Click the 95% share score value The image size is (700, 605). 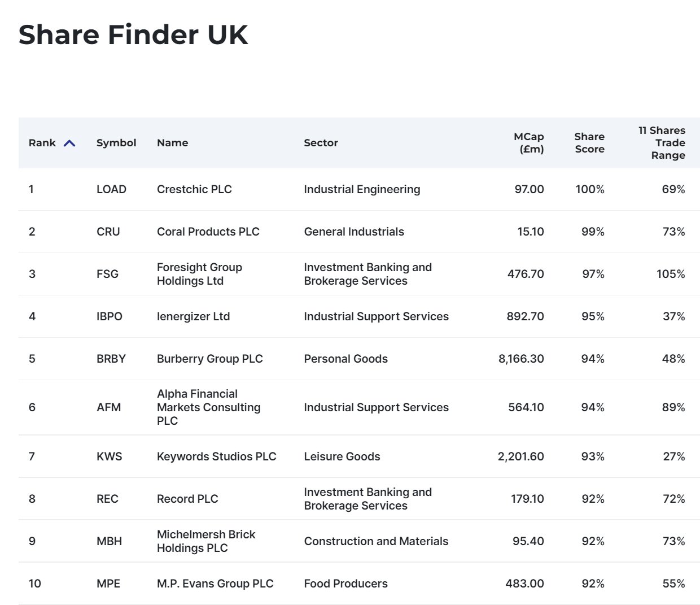(593, 316)
